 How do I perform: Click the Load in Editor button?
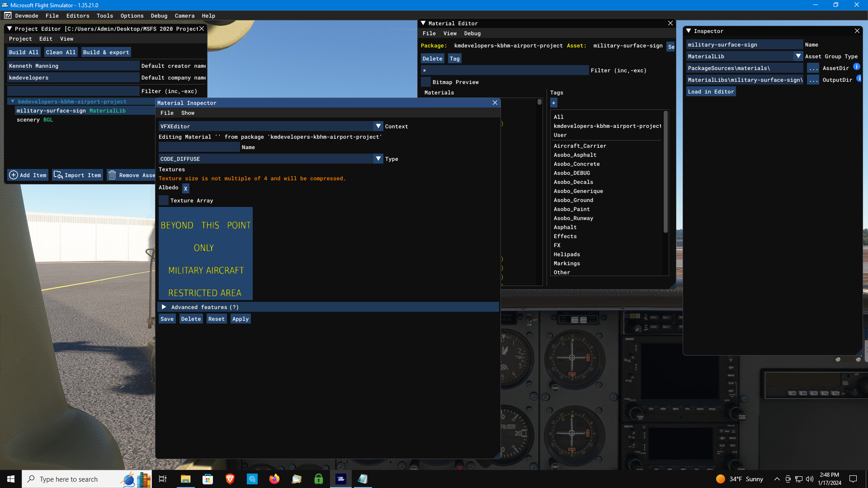(711, 92)
